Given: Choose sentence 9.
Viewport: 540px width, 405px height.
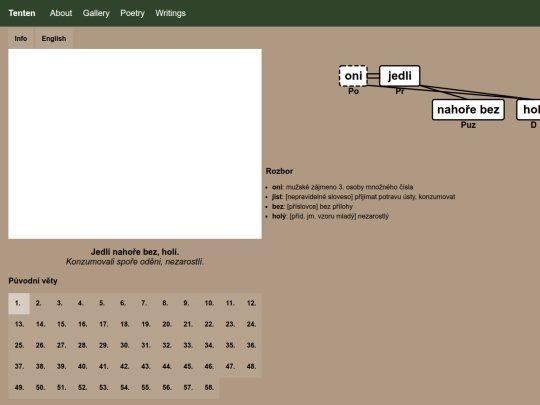Looking at the screenshot, I should (188, 303).
